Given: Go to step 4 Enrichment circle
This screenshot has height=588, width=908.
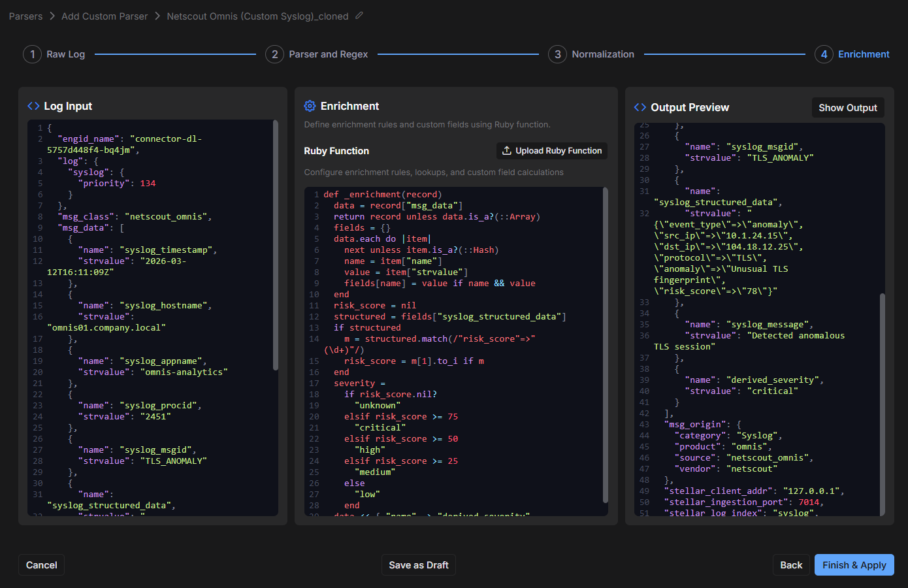Looking at the screenshot, I should (824, 54).
